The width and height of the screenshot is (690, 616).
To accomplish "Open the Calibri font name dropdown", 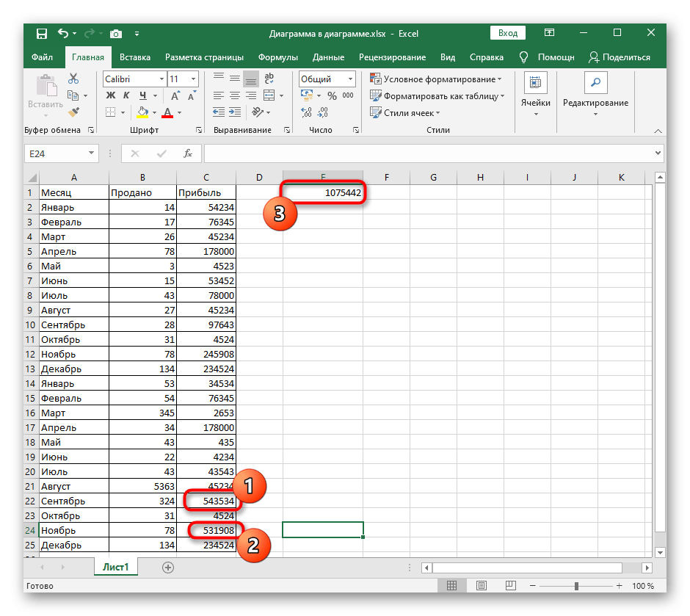I will (161, 79).
